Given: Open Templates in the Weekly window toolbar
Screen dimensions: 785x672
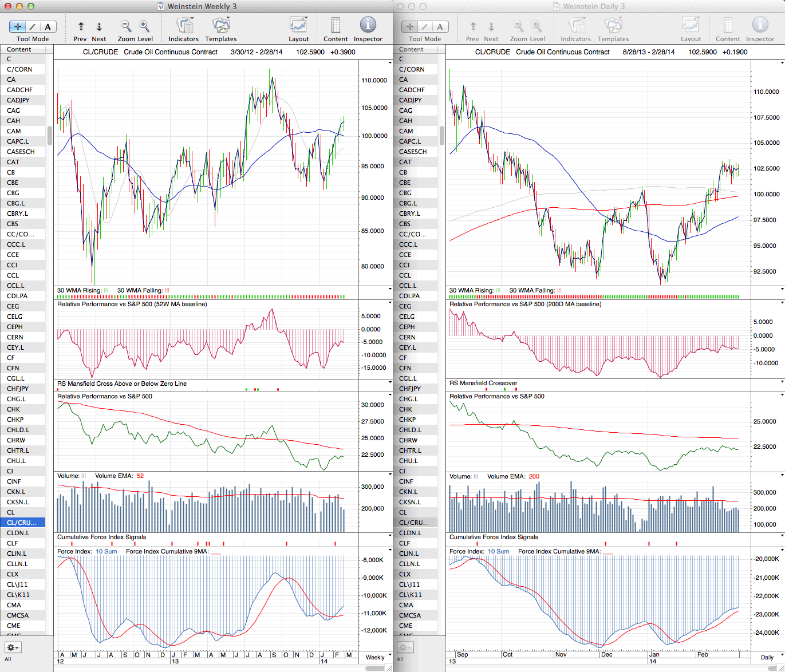Looking at the screenshot, I should 220,26.
